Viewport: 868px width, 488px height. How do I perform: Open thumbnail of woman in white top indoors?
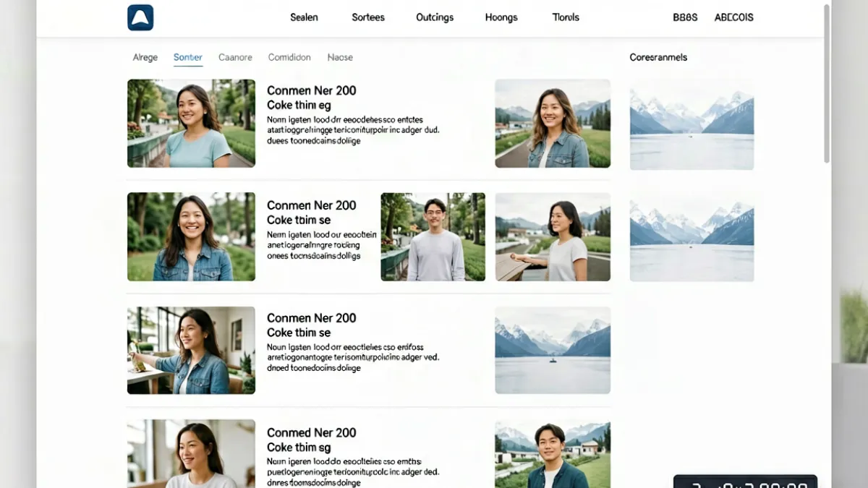click(191, 454)
